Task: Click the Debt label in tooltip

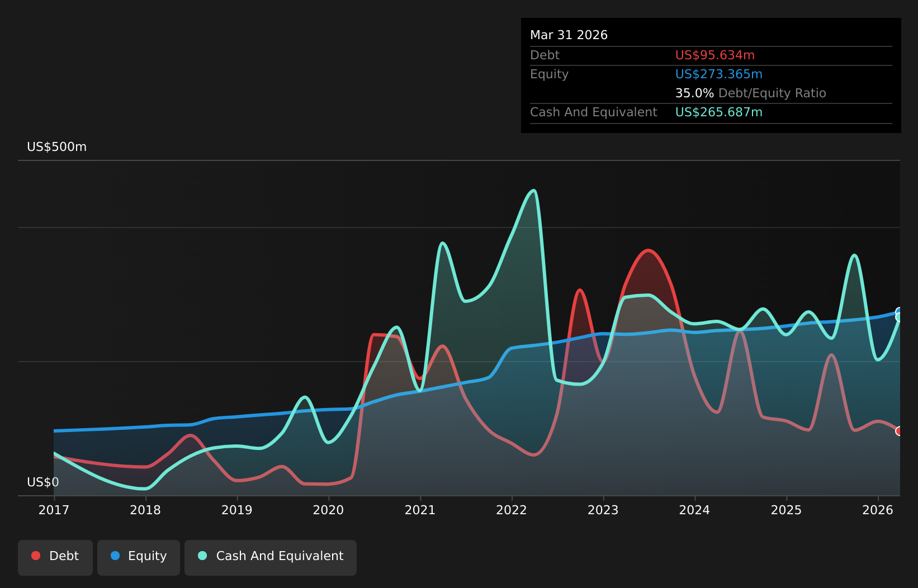Action: click(x=545, y=55)
